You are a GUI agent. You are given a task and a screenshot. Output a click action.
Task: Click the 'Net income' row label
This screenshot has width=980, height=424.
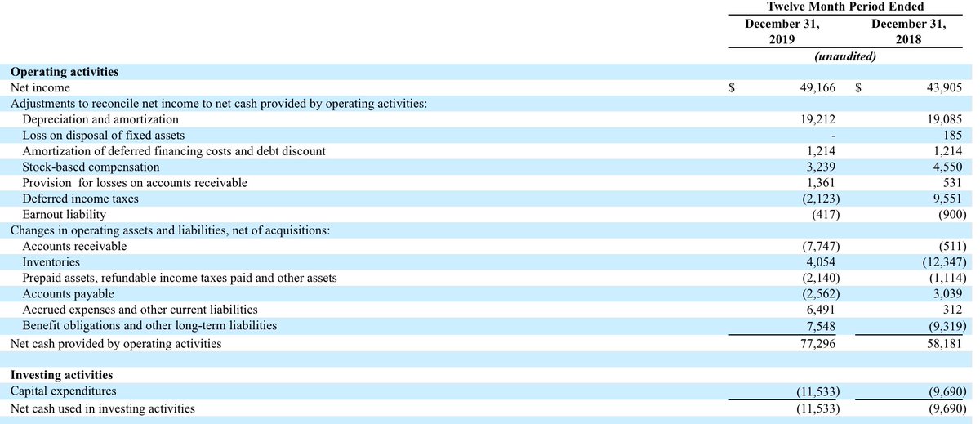pos(40,87)
